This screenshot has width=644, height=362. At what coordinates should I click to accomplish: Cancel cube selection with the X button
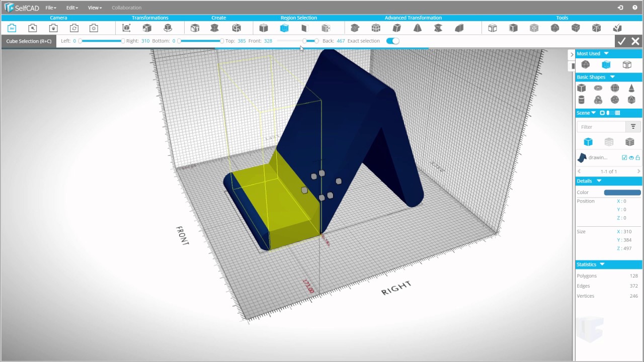tap(635, 41)
